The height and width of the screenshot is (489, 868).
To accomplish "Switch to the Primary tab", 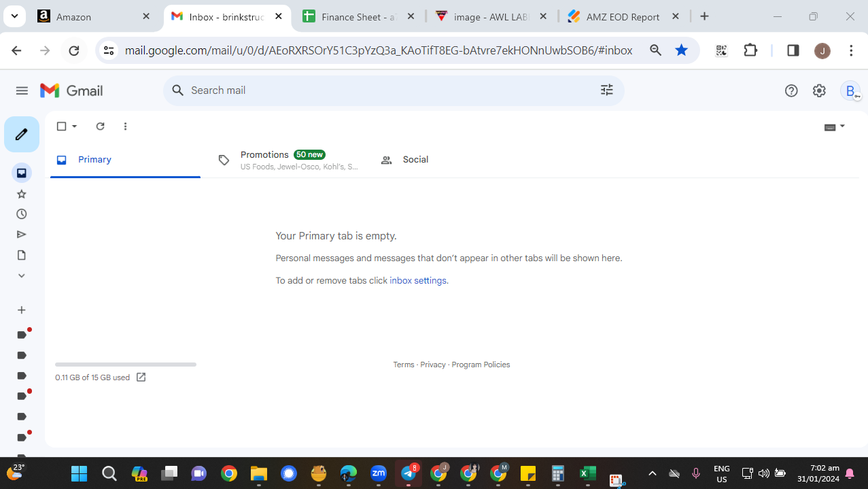I will [126, 160].
